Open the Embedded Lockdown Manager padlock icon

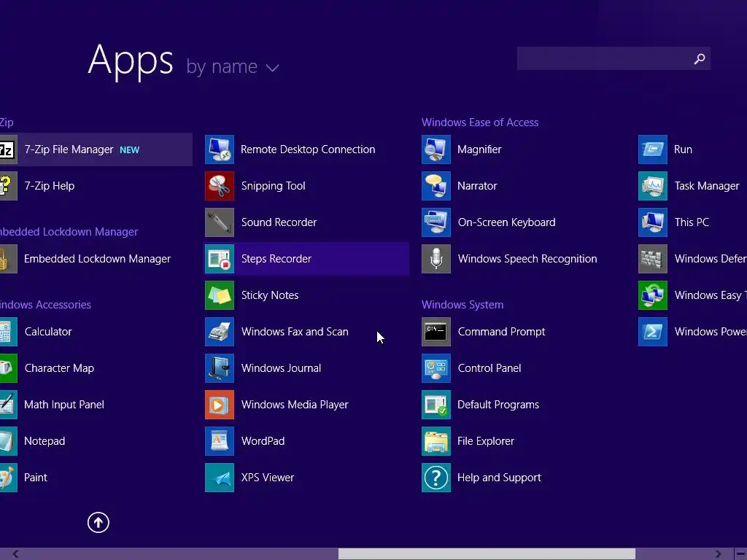pyautogui.click(x=8, y=259)
